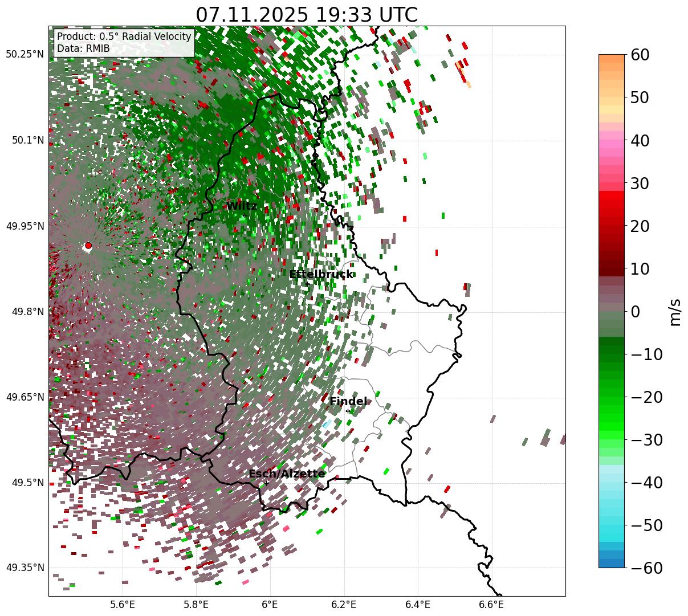
Task: Click the 50.1°N latitude tick label
Action: tap(27, 140)
